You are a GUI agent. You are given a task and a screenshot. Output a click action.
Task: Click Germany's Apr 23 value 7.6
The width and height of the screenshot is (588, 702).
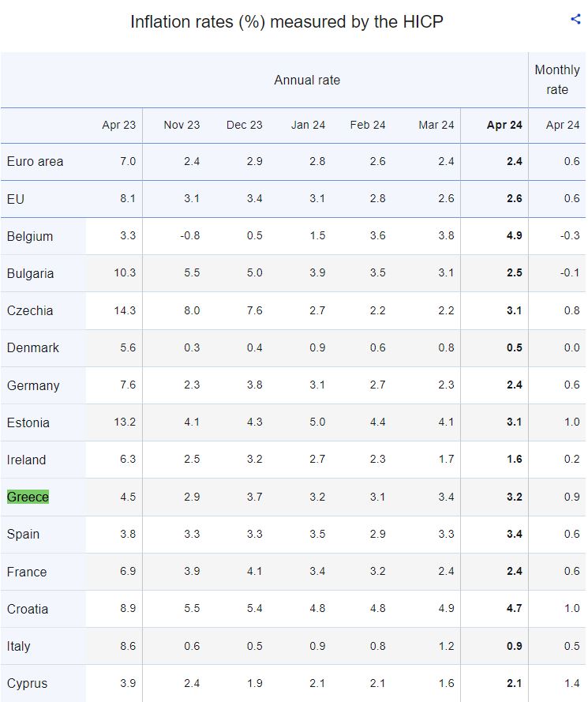127,385
